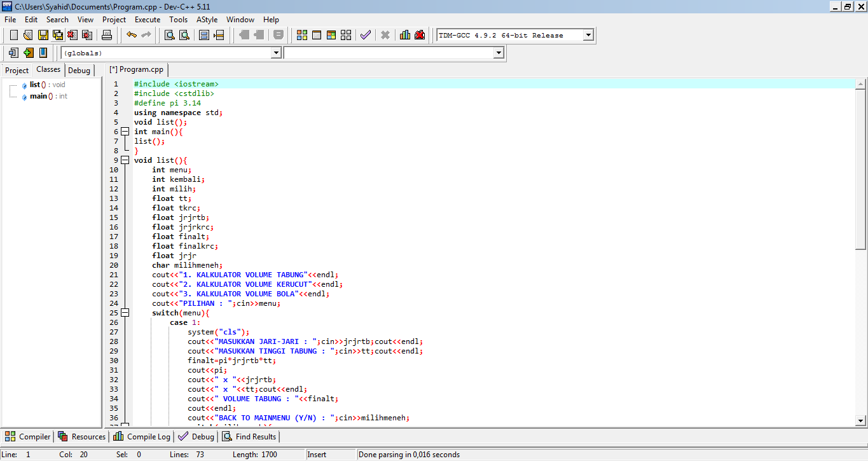This screenshot has width=868, height=461.
Task: Open the Compile Log bottom tab
Action: point(142,437)
